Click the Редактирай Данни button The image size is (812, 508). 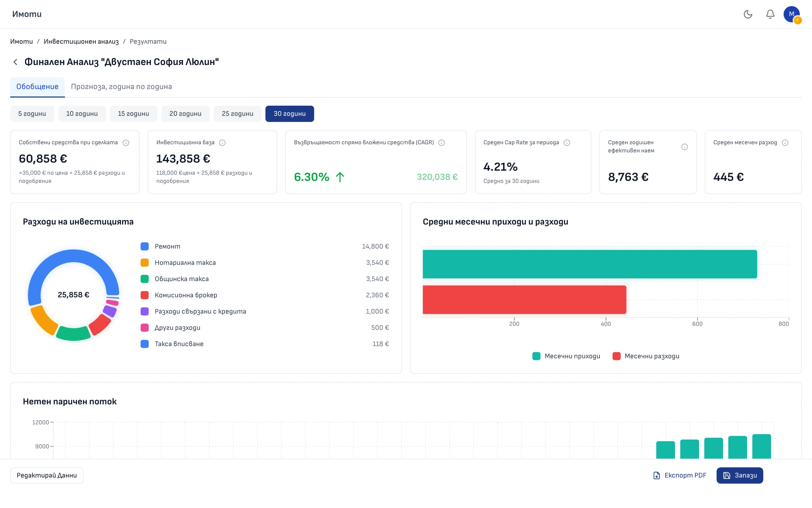point(47,475)
